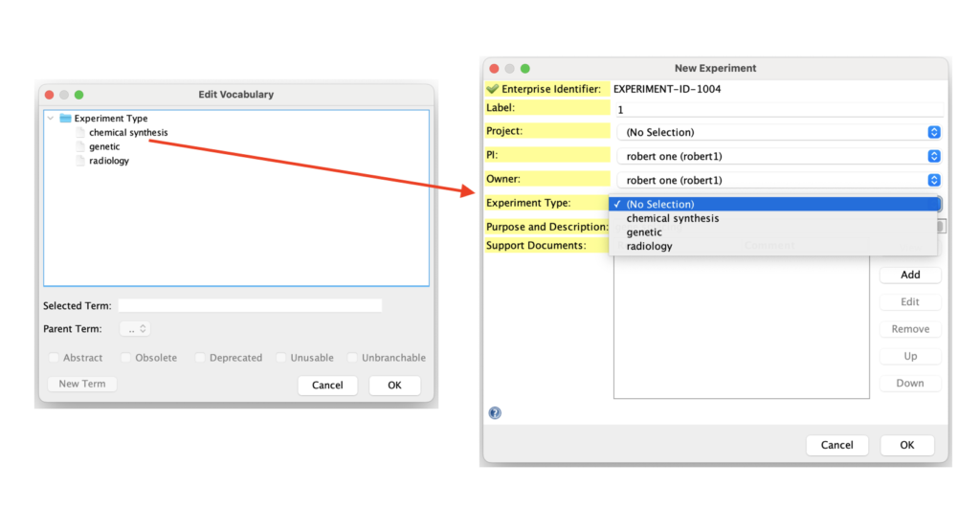Click the radiology term document icon
Image resolution: width=980 pixels, height=508 pixels.
tap(80, 162)
